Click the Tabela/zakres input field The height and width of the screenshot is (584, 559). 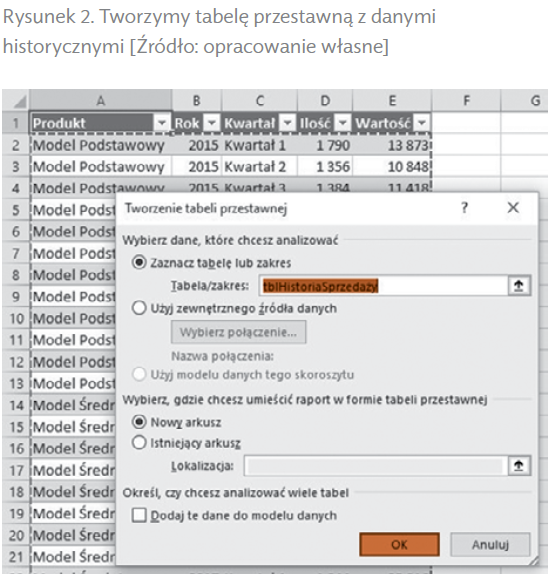pyautogui.click(x=383, y=286)
